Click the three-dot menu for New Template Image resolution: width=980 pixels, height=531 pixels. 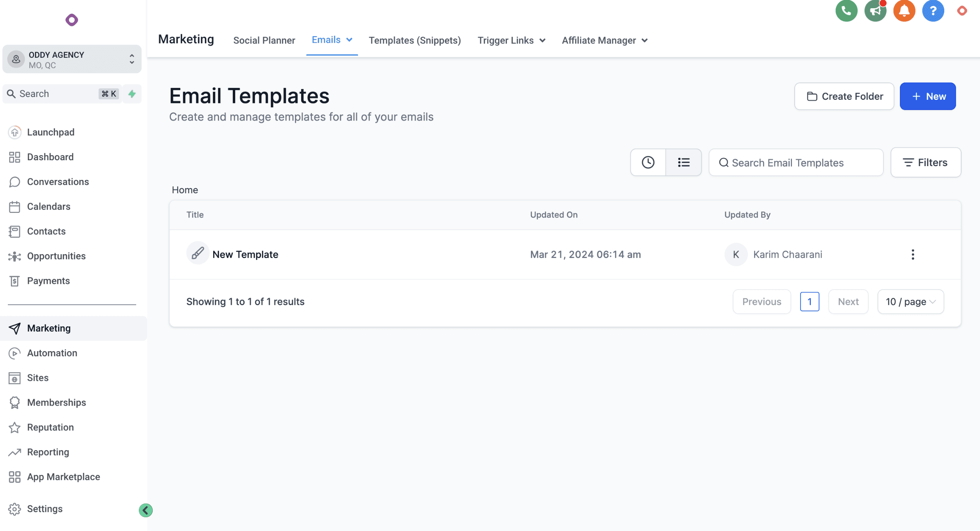[x=912, y=255]
